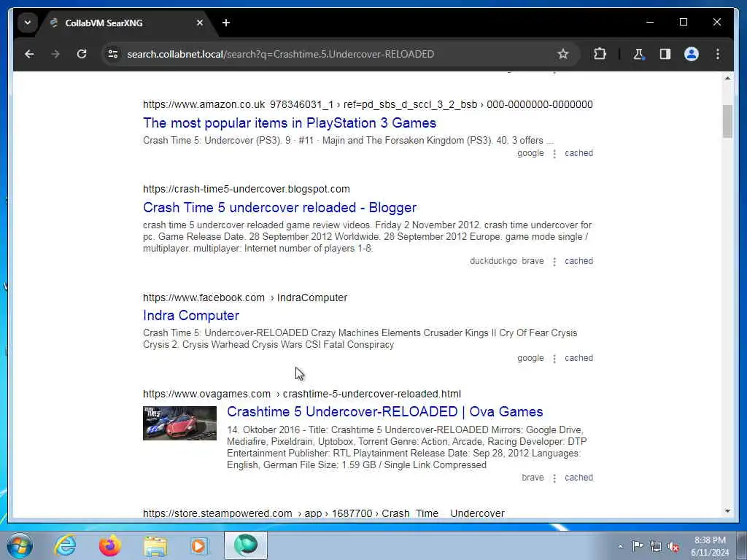Click 'duckduckgo' engine label on Blogger result
Screen dimensions: 747x560
(493, 261)
